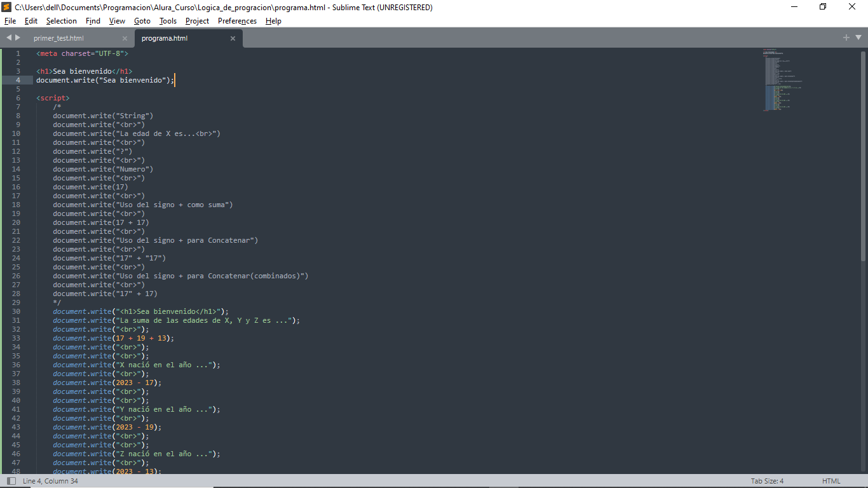Click document.write(17 + 17) line
This screenshot has height=488, width=868.
pyautogui.click(x=101, y=222)
